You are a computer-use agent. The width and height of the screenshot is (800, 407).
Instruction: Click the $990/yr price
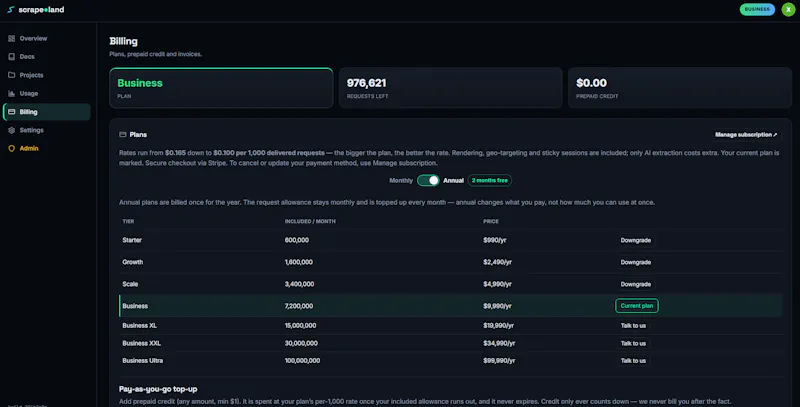495,240
